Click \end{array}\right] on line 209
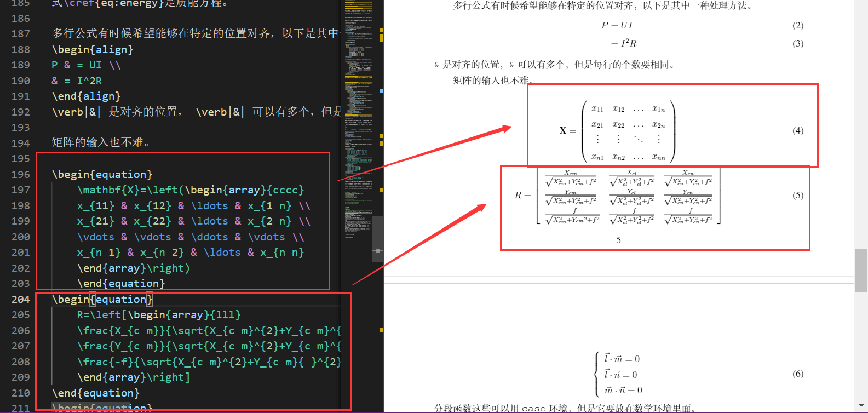This screenshot has width=868, height=413. pyautogui.click(x=134, y=377)
